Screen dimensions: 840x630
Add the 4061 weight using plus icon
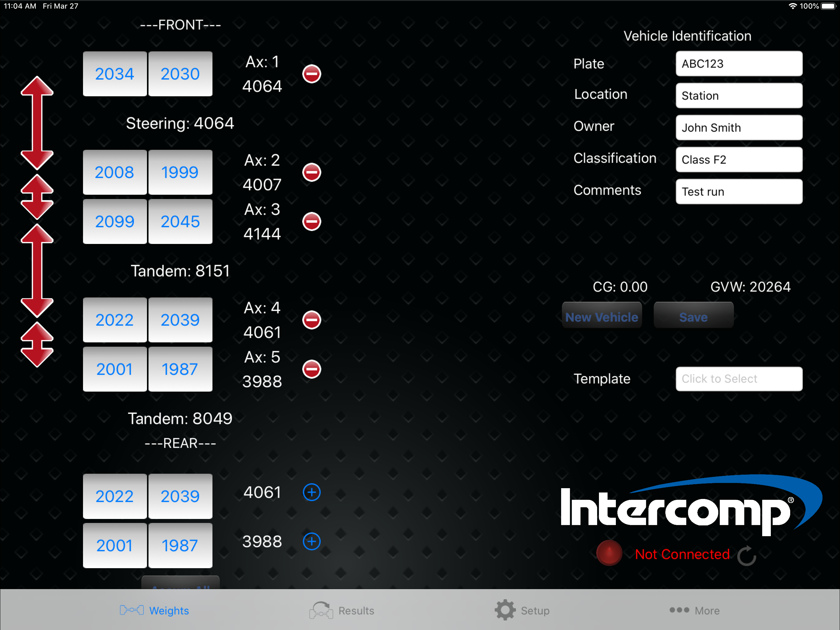311,492
